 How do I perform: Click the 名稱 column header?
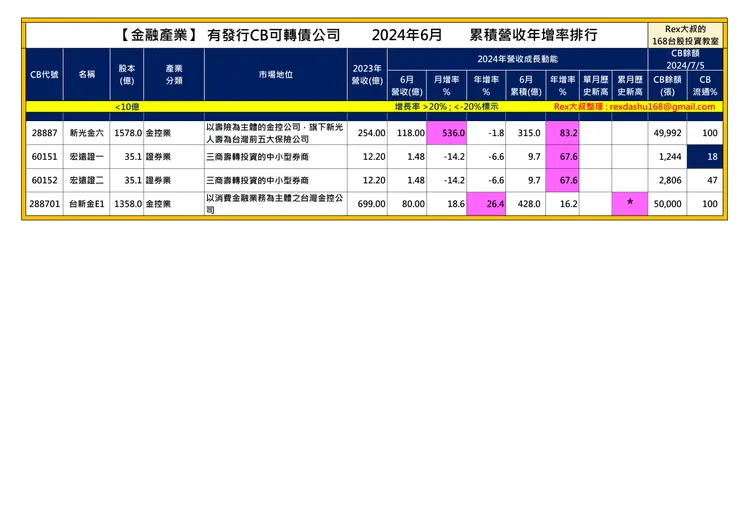click(86, 74)
